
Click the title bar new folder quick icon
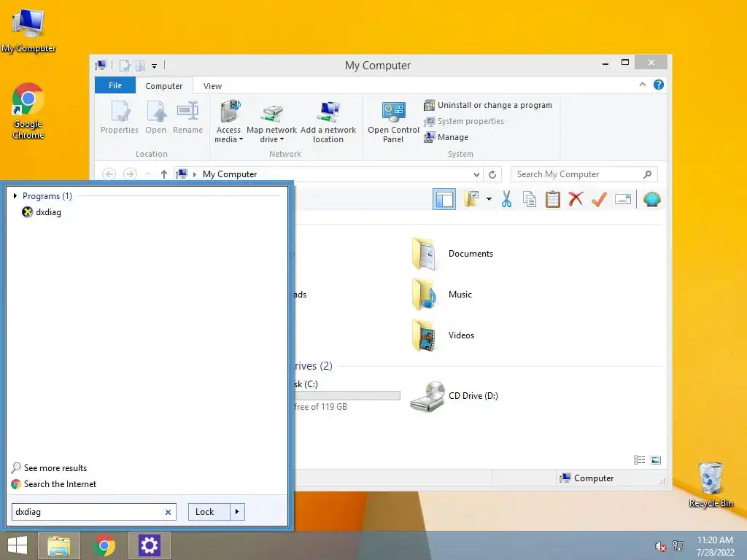[x=140, y=66]
